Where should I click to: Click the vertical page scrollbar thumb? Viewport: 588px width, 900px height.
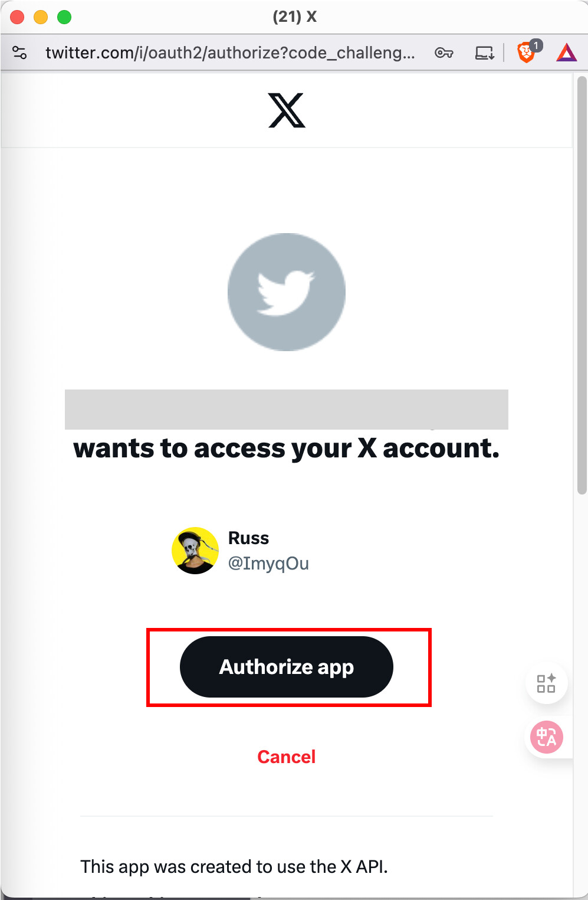582,286
